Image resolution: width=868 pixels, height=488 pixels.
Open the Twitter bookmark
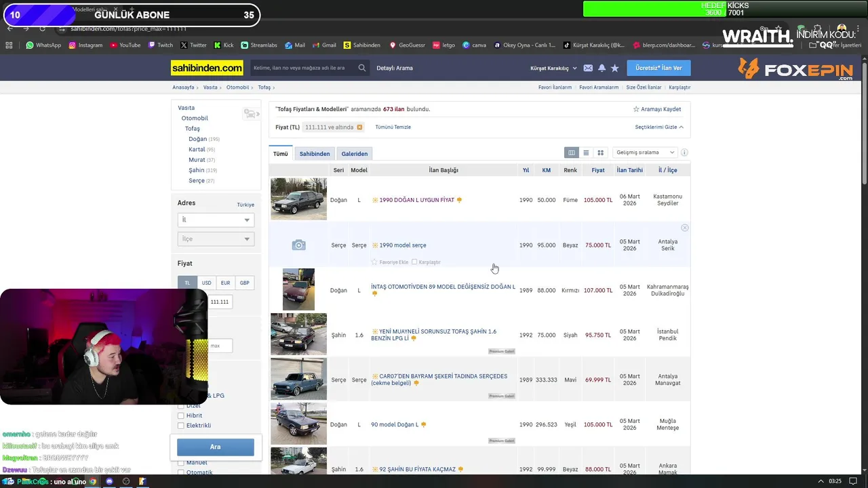point(193,45)
